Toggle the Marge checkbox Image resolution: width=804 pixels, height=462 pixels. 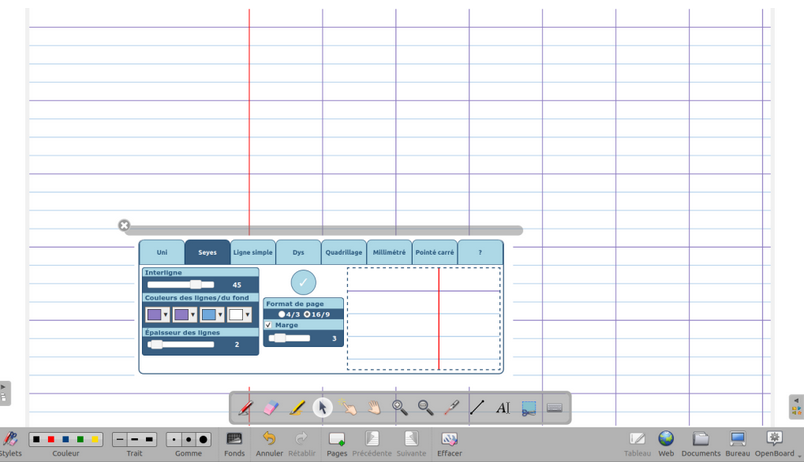(x=268, y=325)
